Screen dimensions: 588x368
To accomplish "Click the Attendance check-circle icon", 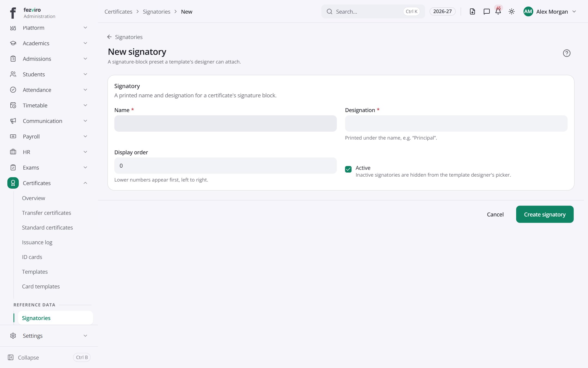I will click(13, 90).
